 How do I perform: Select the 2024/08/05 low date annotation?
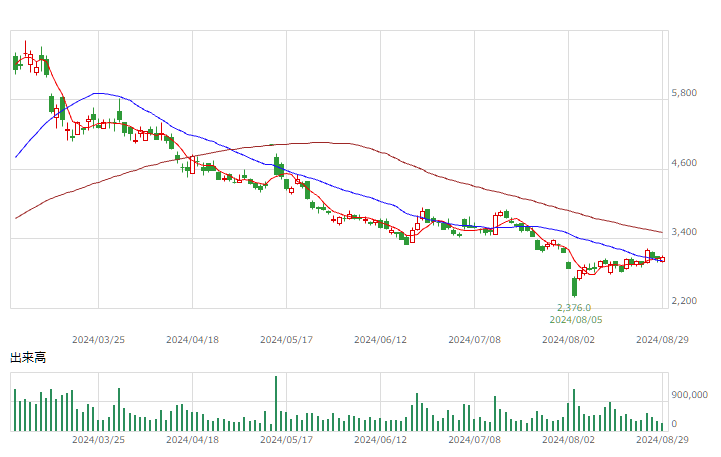tap(576, 320)
